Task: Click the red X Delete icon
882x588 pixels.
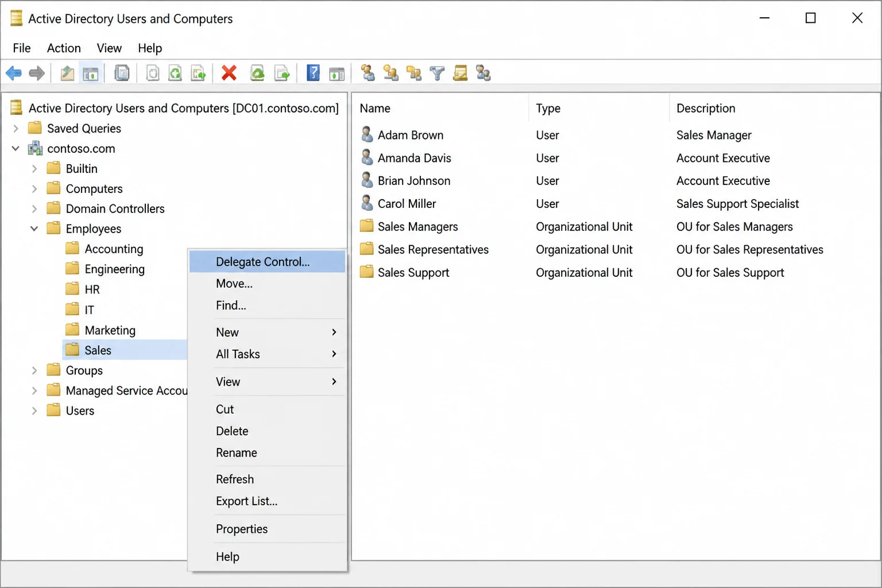Action: coord(229,73)
